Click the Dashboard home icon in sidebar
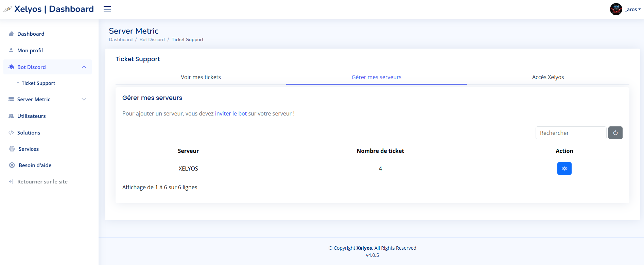The image size is (644, 265). (11, 34)
